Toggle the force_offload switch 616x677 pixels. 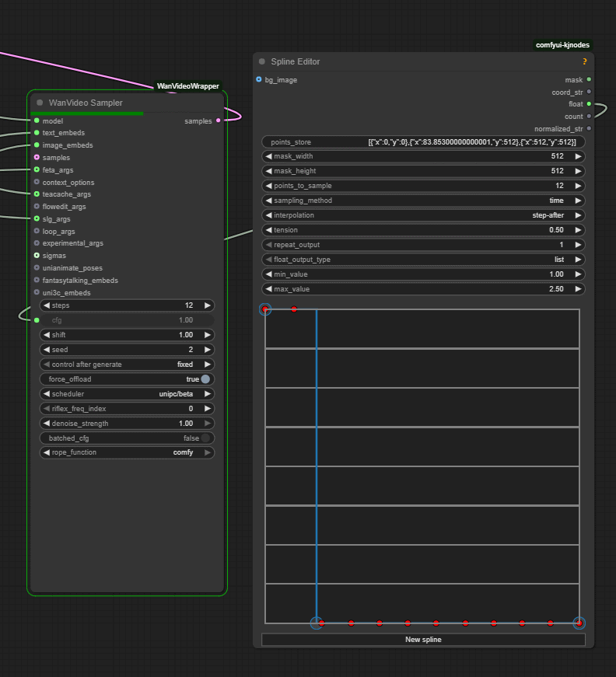[x=205, y=379]
